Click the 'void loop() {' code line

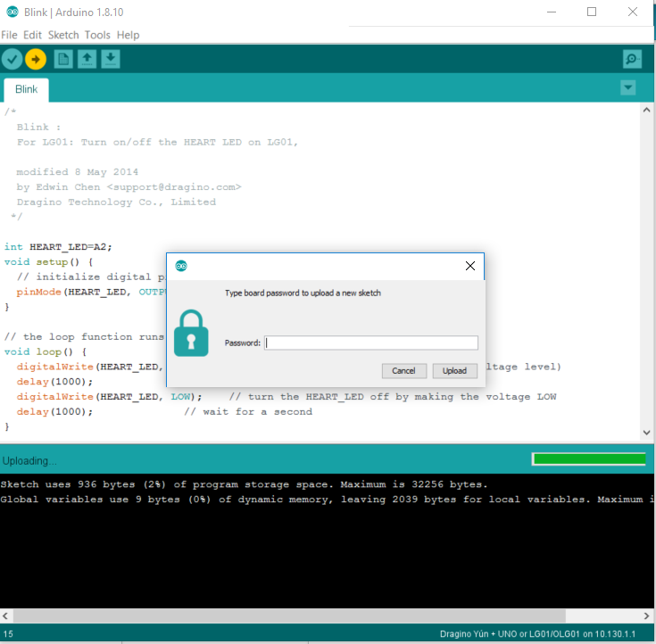(x=46, y=352)
